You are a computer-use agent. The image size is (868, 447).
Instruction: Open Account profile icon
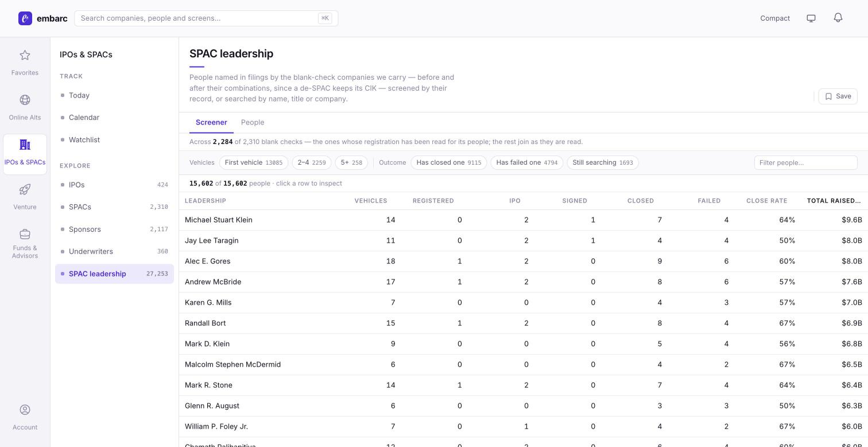25,410
